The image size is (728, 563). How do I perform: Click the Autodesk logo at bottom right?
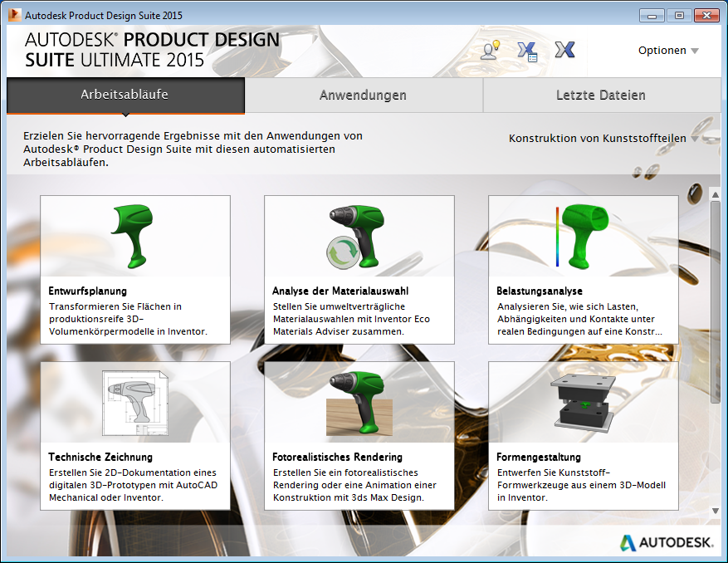(x=667, y=542)
